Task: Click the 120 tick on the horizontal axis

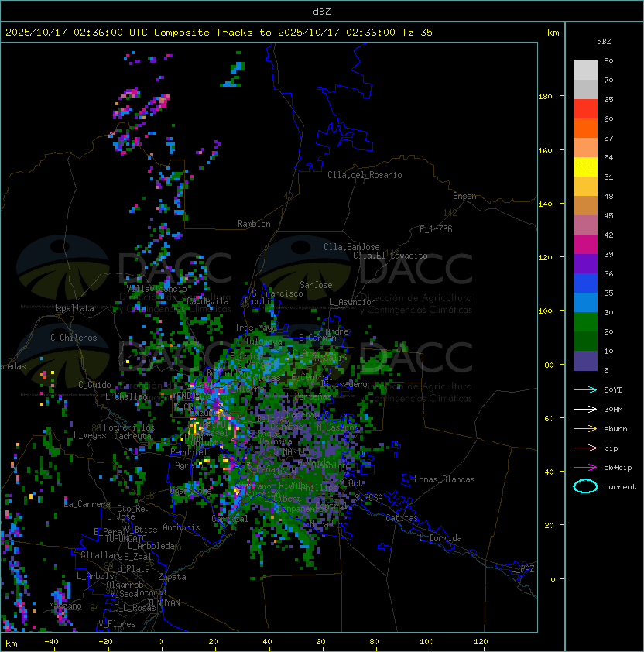Action: [481, 642]
